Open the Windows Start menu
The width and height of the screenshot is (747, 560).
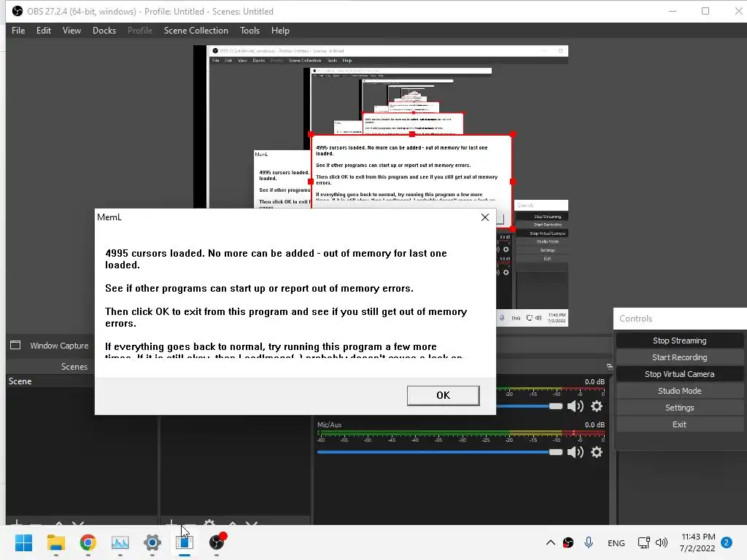pos(23,542)
